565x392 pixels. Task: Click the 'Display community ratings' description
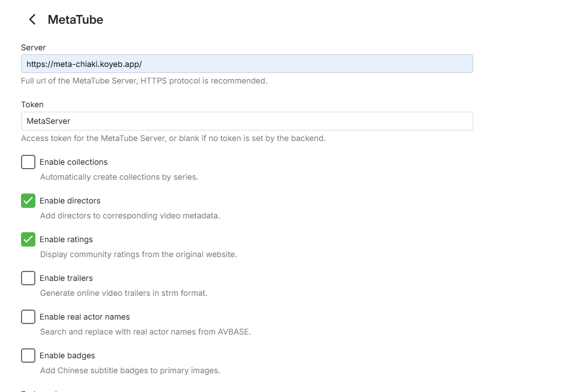pyautogui.click(x=139, y=254)
